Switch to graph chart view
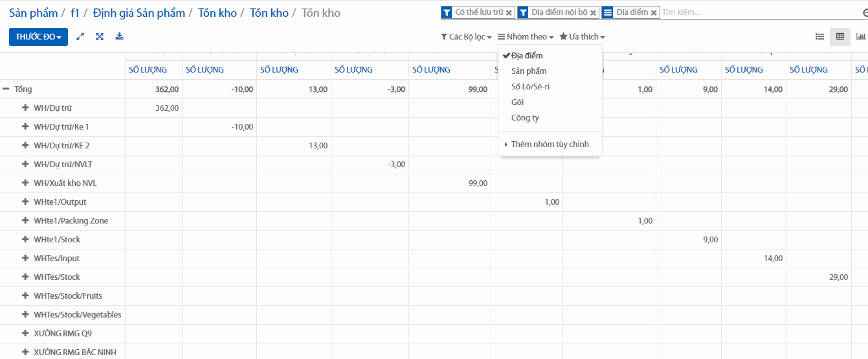 coord(861,37)
